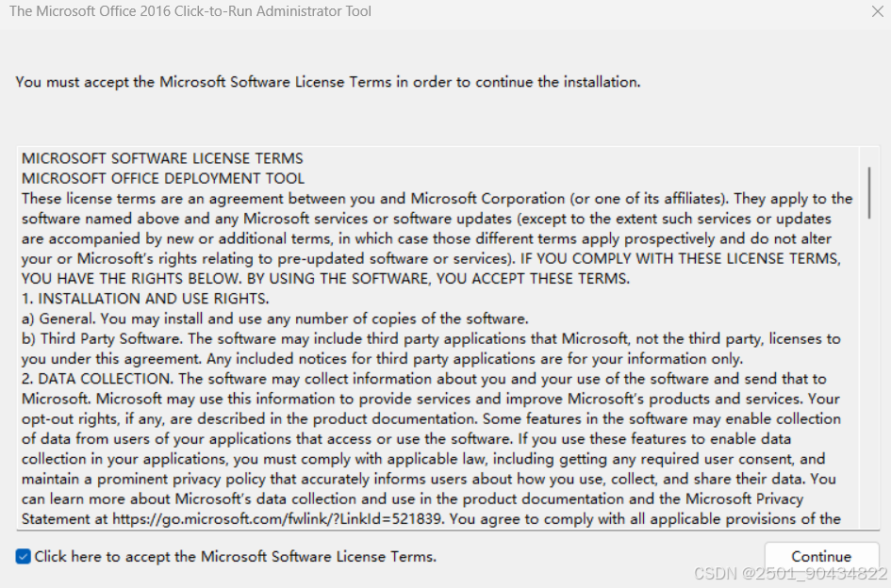Click the 'a) General.' clause line
Image resolution: width=891 pixels, height=588 pixels.
pyautogui.click(x=275, y=318)
